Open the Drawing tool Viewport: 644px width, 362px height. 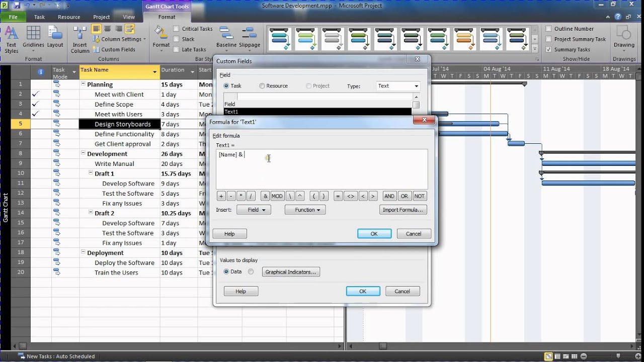click(x=624, y=38)
